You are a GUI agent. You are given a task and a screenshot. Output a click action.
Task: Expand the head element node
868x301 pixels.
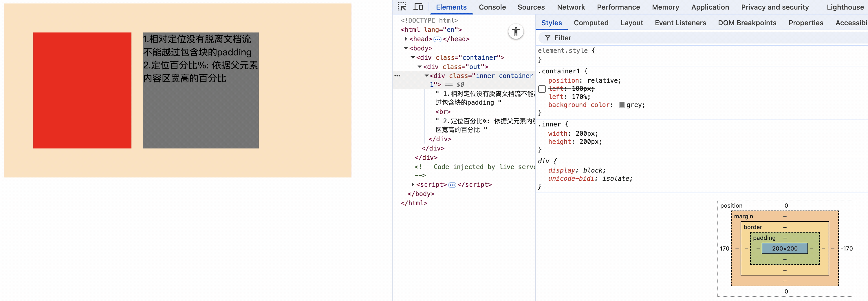[406, 39]
